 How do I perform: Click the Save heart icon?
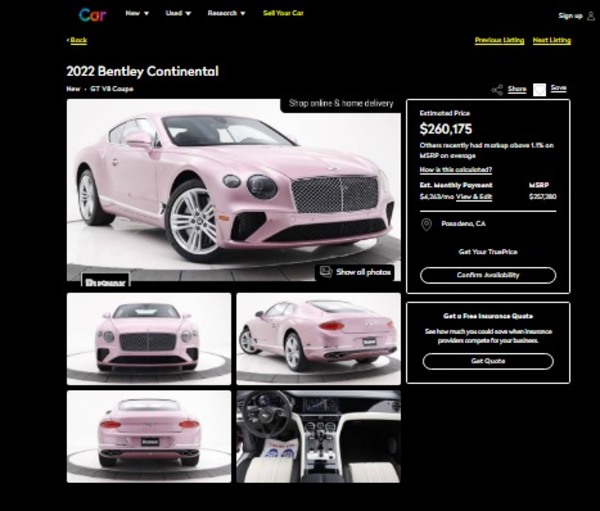539,89
